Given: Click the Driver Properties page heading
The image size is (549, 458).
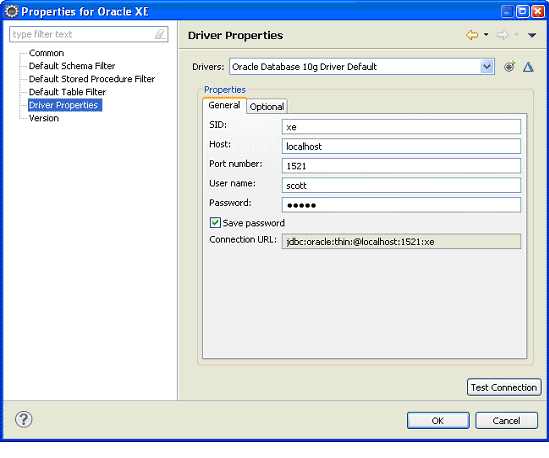Looking at the screenshot, I should (x=235, y=35).
